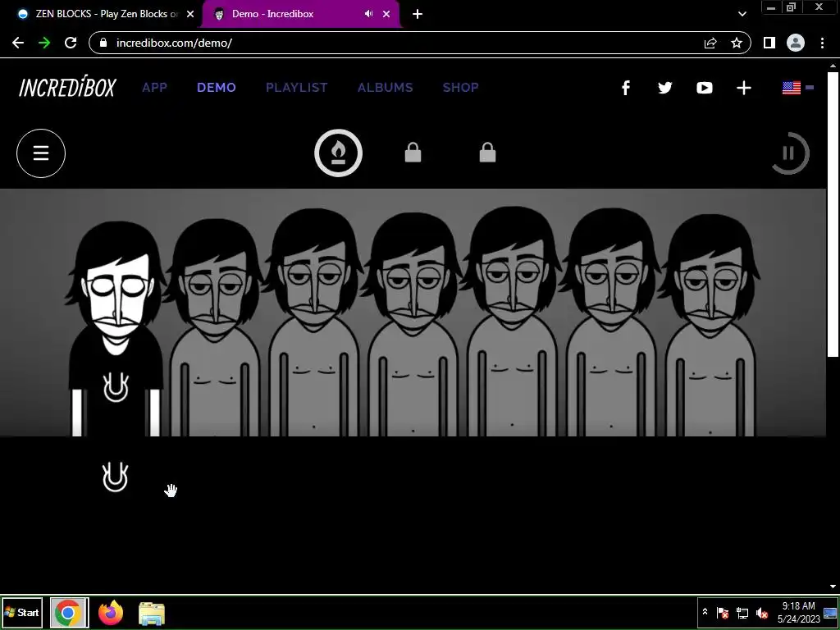Open Incredibox YouTube channel
This screenshot has height=630, width=840.
[x=705, y=88]
